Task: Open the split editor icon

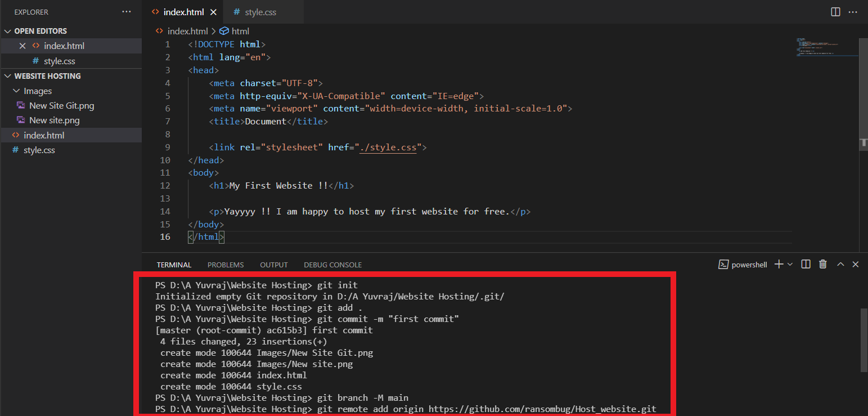Action: (835, 11)
